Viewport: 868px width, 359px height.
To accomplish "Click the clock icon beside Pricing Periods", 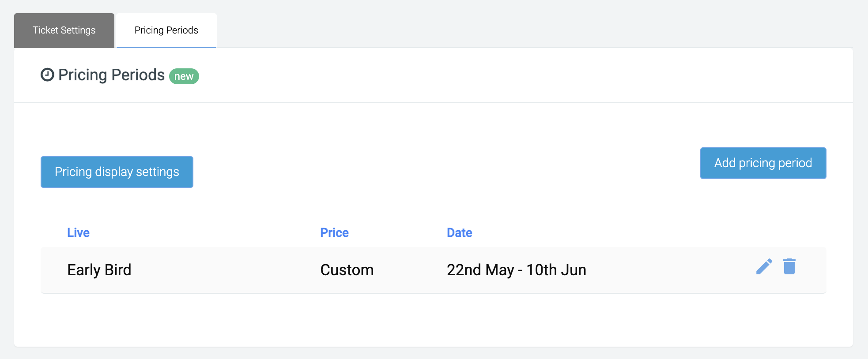I will pyautogui.click(x=47, y=75).
